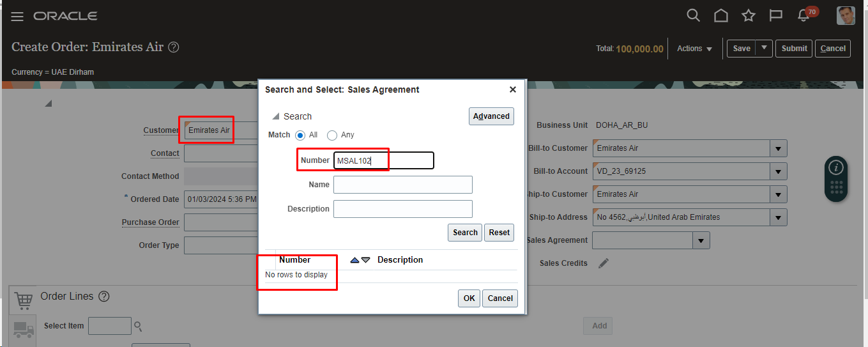868x347 pixels.
Task: Expand the Ship-to Address dropdown
Action: [x=778, y=217]
